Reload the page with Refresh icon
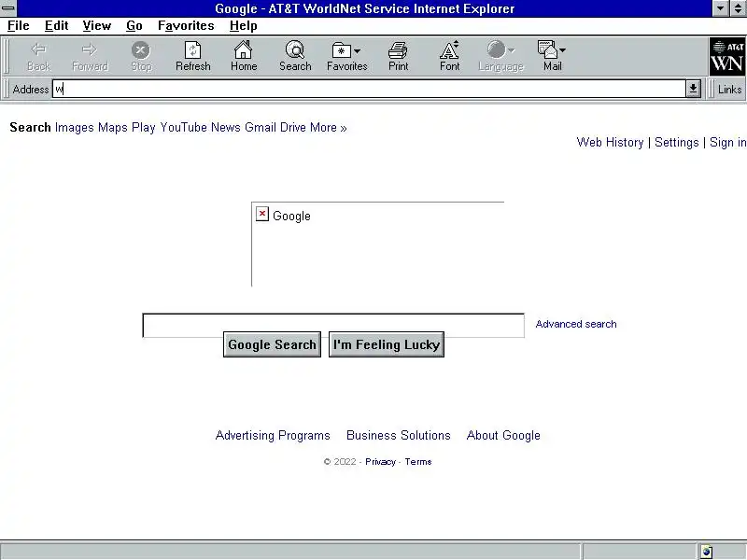 (x=192, y=49)
